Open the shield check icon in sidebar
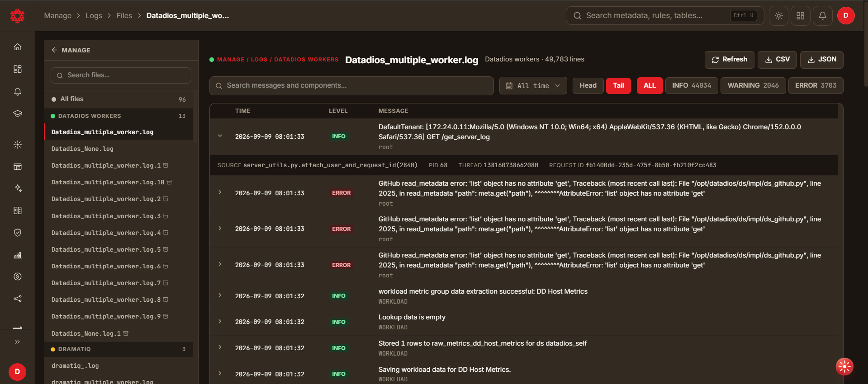 (18, 233)
